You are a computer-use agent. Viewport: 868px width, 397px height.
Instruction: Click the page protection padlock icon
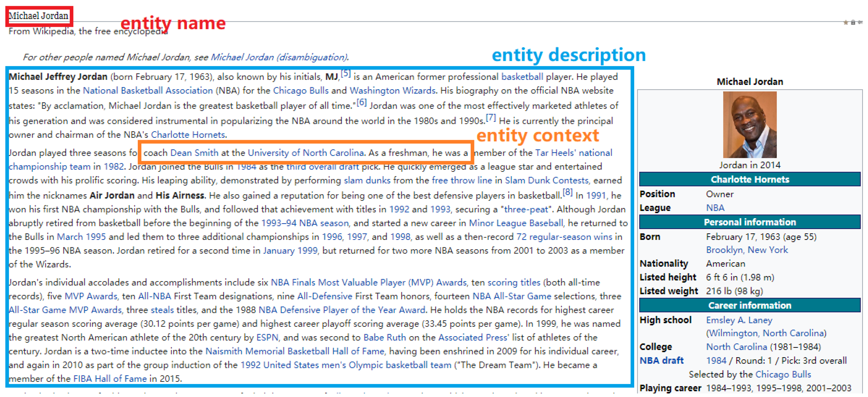pos(853,23)
